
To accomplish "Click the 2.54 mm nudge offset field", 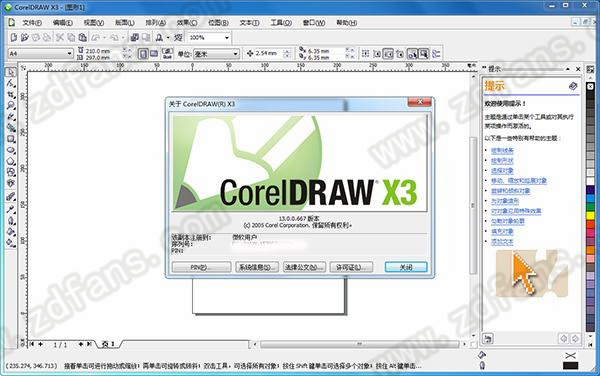I will tap(269, 54).
